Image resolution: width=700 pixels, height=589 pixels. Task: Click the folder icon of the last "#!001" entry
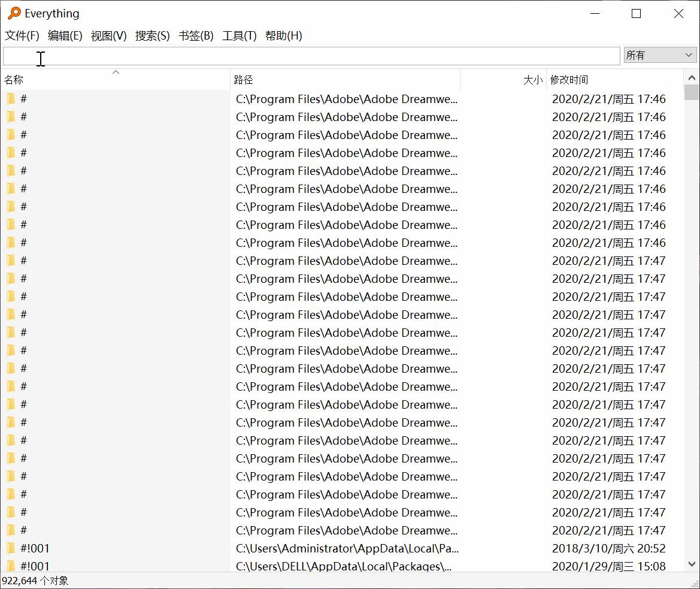[x=11, y=566]
